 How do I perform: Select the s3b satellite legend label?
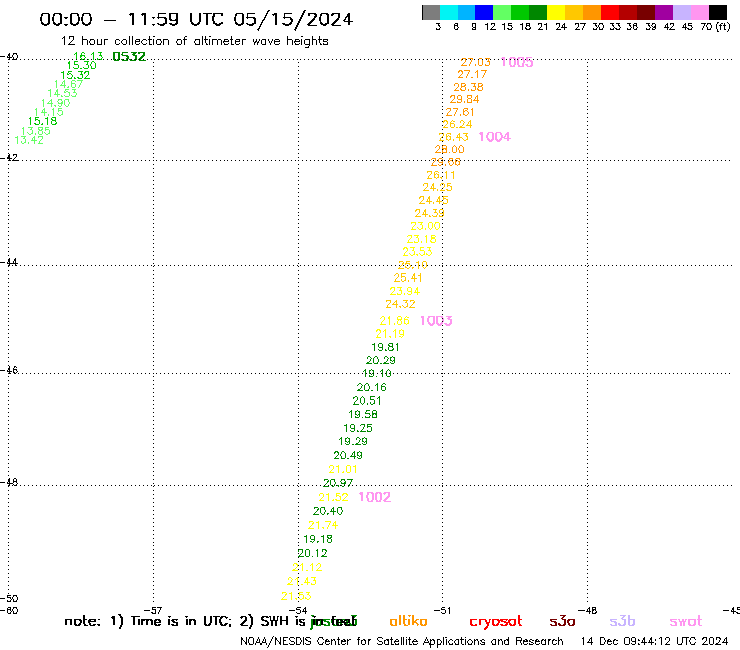coord(622,621)
